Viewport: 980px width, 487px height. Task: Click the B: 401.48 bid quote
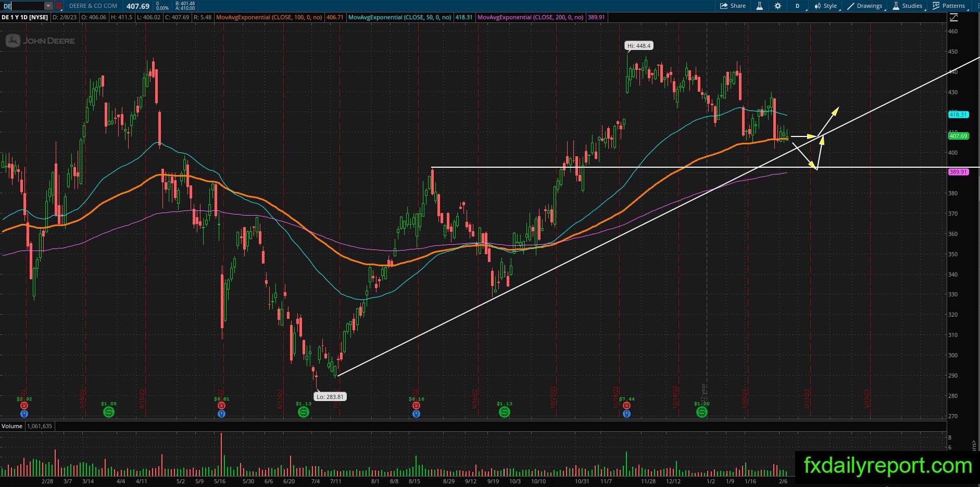click(x=185, y=4)
